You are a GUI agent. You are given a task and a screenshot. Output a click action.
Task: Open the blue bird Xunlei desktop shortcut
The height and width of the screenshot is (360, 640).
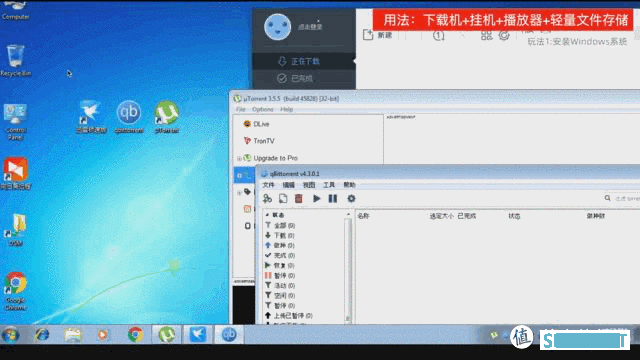click(x=91, y=117)
